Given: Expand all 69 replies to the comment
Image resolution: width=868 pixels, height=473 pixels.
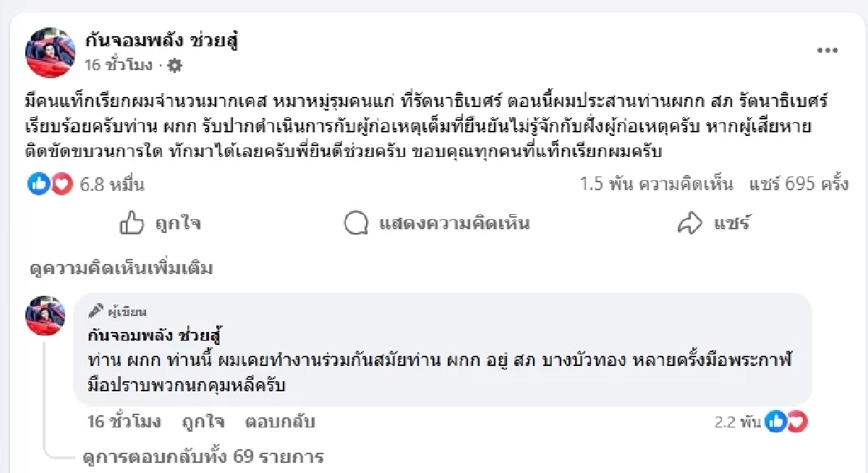Looking at the screenshot, I should [x=203, y=456].
